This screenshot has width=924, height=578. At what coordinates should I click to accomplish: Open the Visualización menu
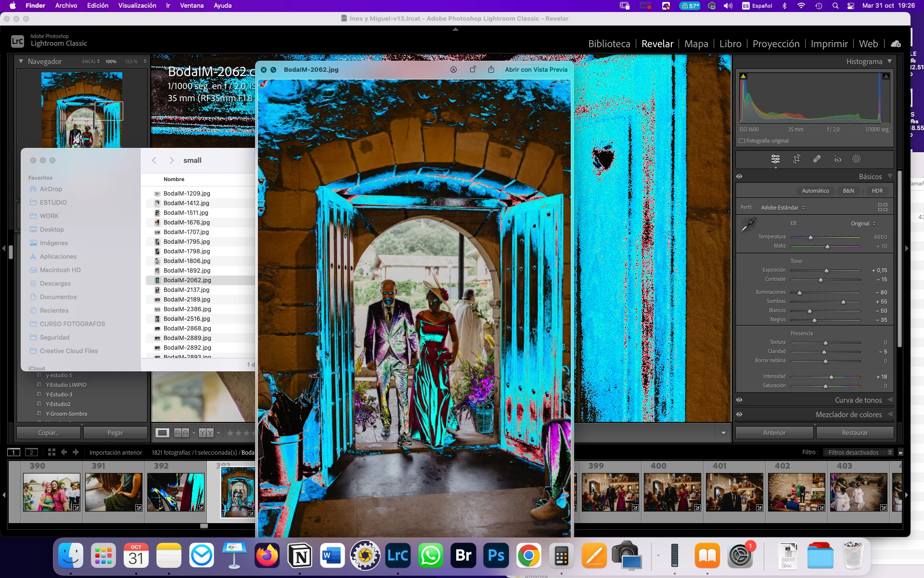tap(137, 5)
